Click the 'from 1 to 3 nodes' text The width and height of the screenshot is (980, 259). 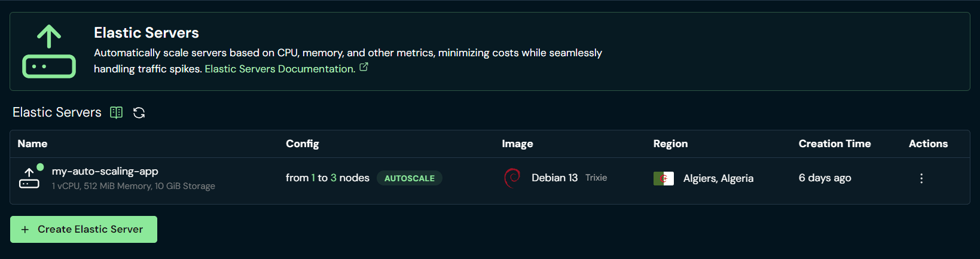coord(328,178)
